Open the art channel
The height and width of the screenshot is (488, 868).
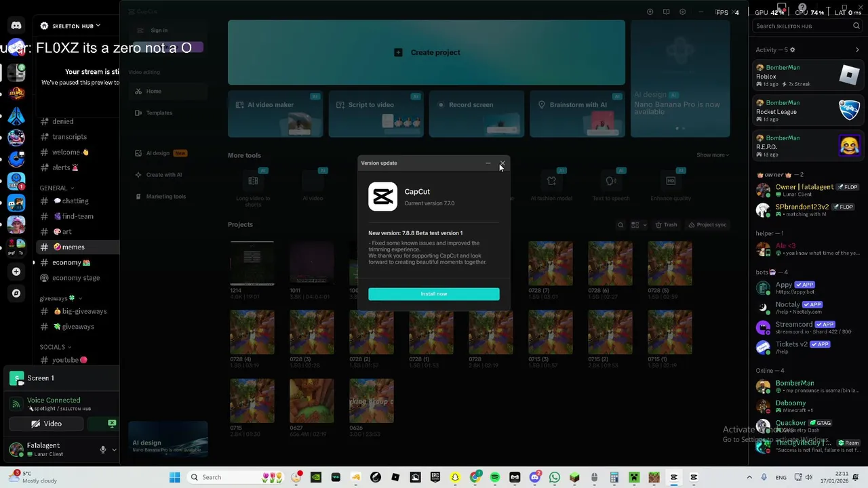click(66, 232)
